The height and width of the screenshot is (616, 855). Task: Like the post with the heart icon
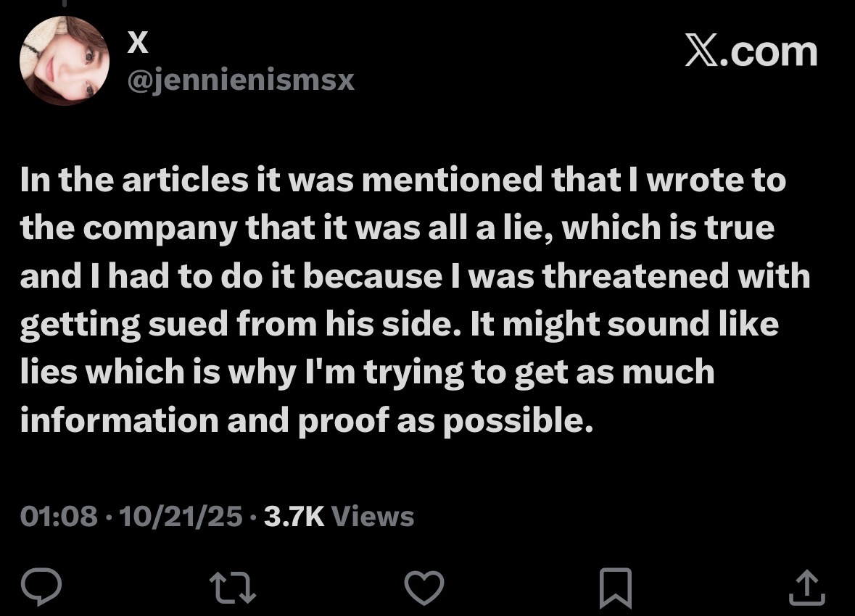pos(424,587)
